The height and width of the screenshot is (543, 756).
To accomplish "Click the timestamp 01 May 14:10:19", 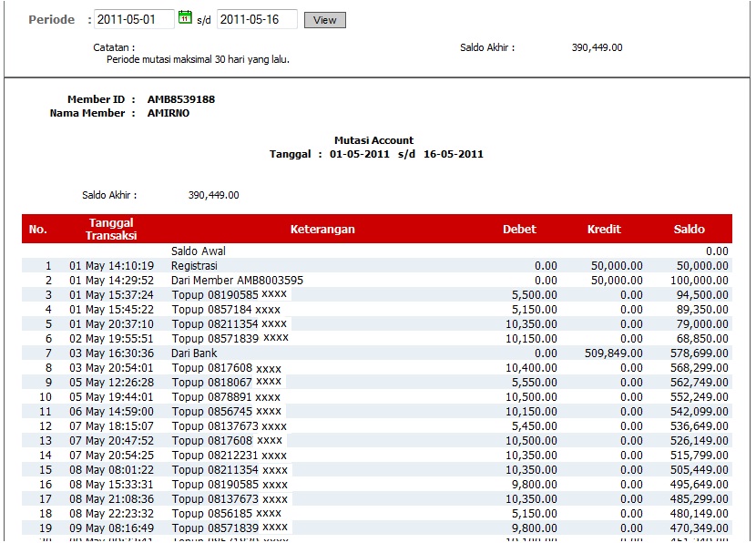I will [111, 266].
